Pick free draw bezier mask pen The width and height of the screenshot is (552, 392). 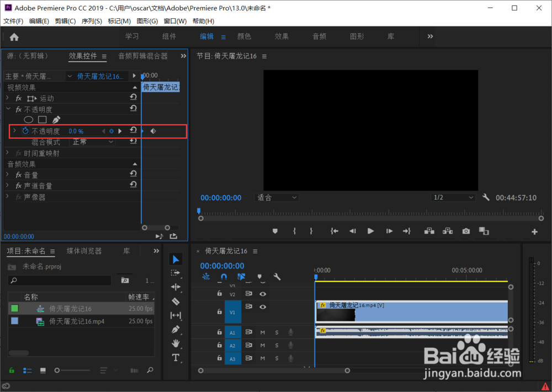coord(56,120)
